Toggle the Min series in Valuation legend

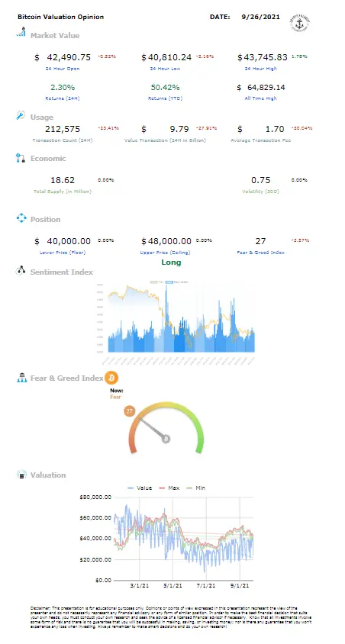pos(195,488)
